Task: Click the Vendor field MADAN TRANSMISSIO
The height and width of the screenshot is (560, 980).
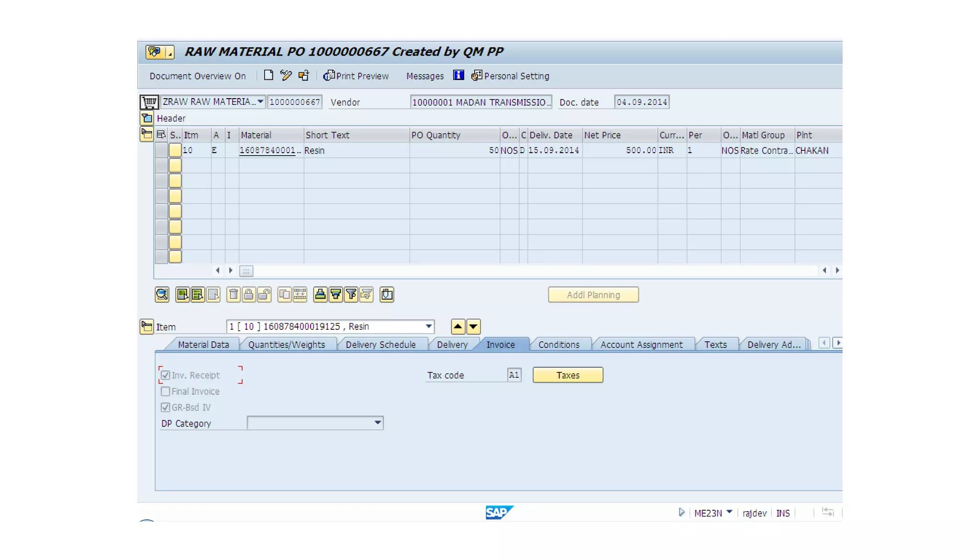Action: [x=481, y=102]
